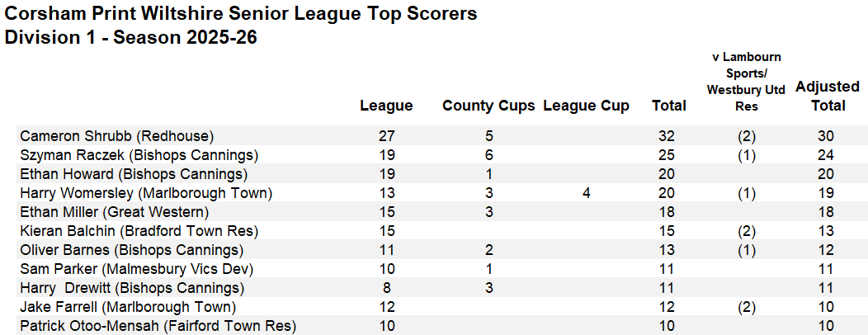This screenshot has height=335, width=868.
Task: Select the Total column header
Action: pos(668,106)
